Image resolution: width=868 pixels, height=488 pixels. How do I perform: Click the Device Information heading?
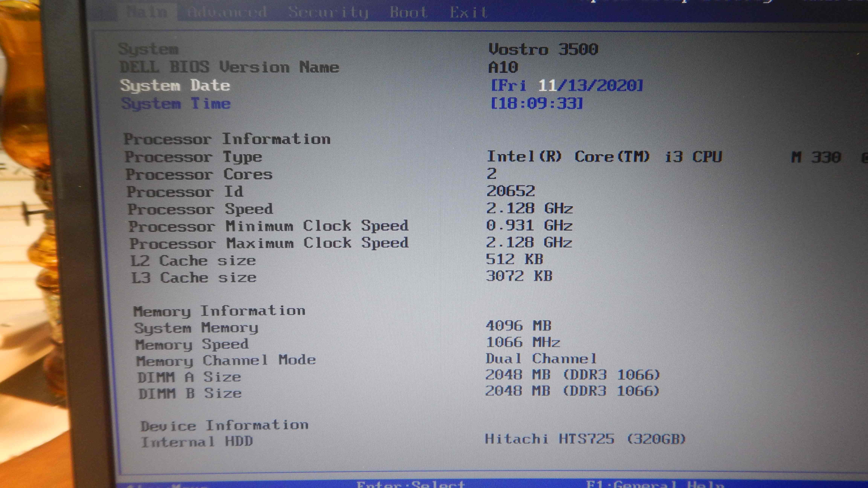coord(225,426)
